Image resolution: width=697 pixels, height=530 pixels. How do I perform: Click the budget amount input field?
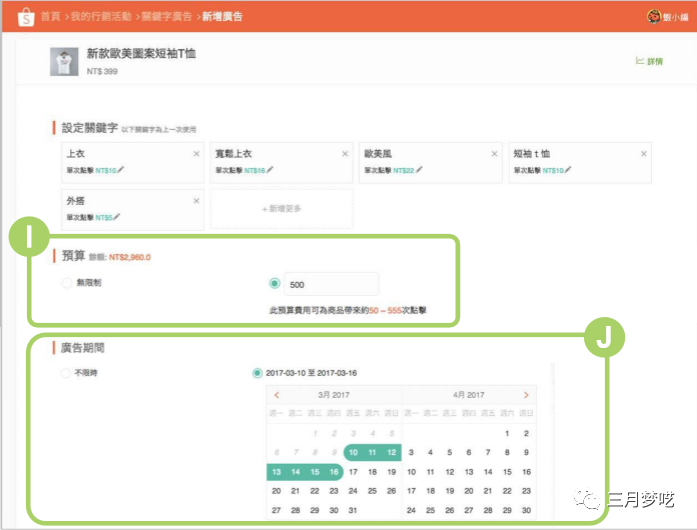pos(331,284)
